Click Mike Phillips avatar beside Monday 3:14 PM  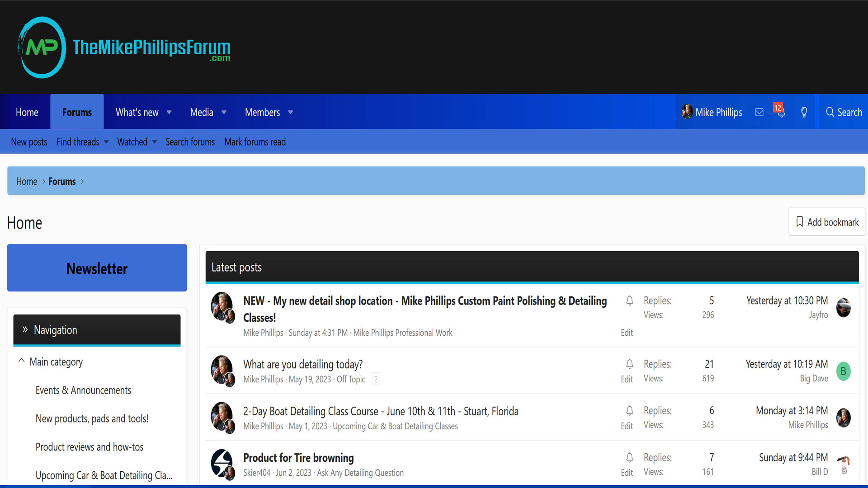point(843,418)
